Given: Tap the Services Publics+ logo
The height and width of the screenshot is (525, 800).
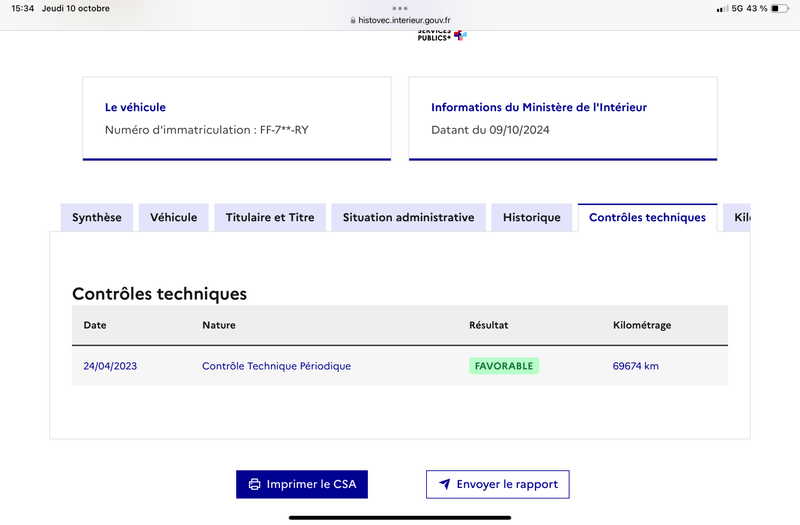Looking at the screenshot, I should click(442, 36).
